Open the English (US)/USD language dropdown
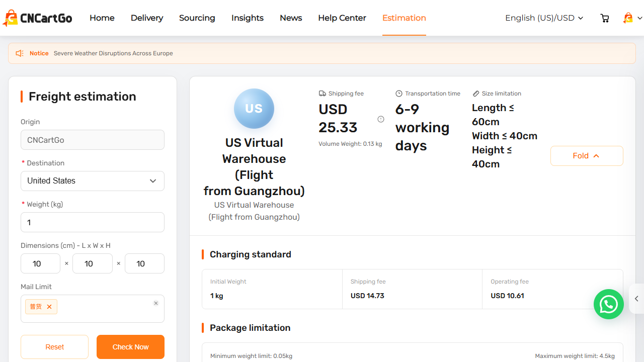Screen dimensions: 644x362 544,18
